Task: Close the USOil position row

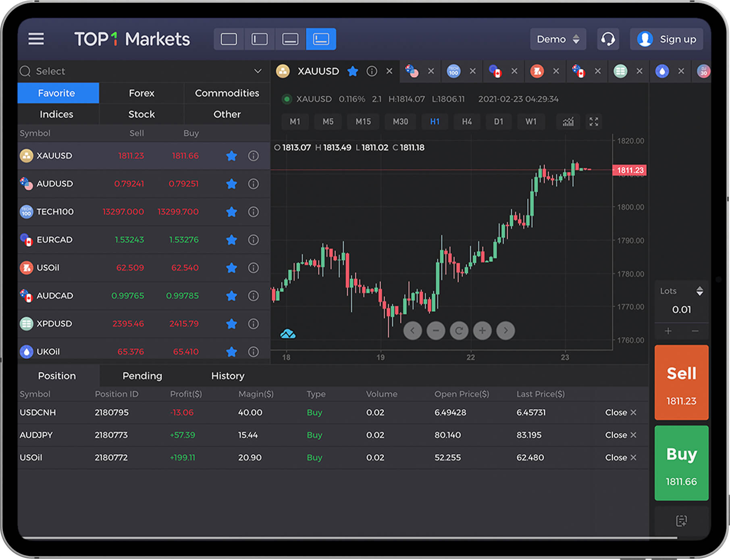Action: [621, 458]
